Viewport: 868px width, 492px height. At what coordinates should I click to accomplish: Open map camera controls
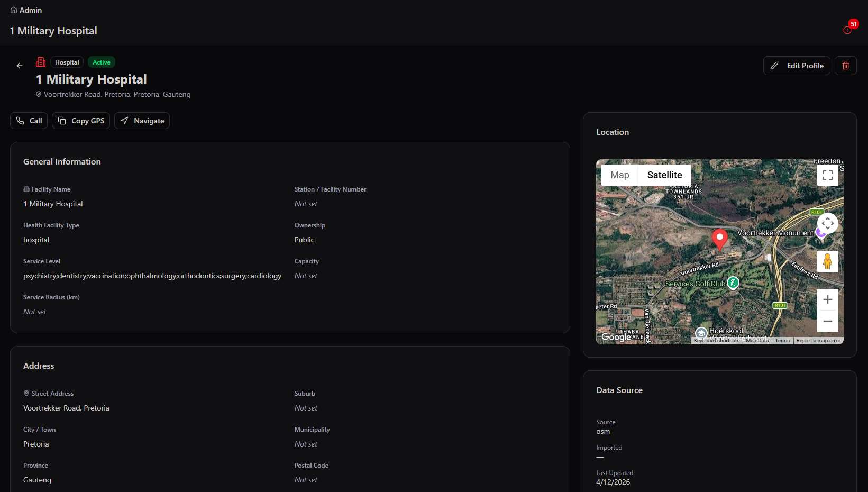pyautogui.click(x=828, y=223)
